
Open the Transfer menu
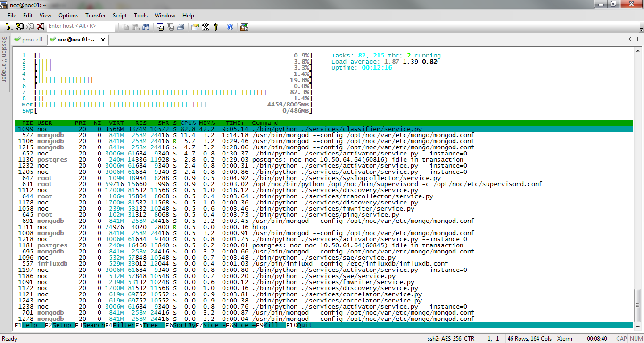(x=95, y=16)
